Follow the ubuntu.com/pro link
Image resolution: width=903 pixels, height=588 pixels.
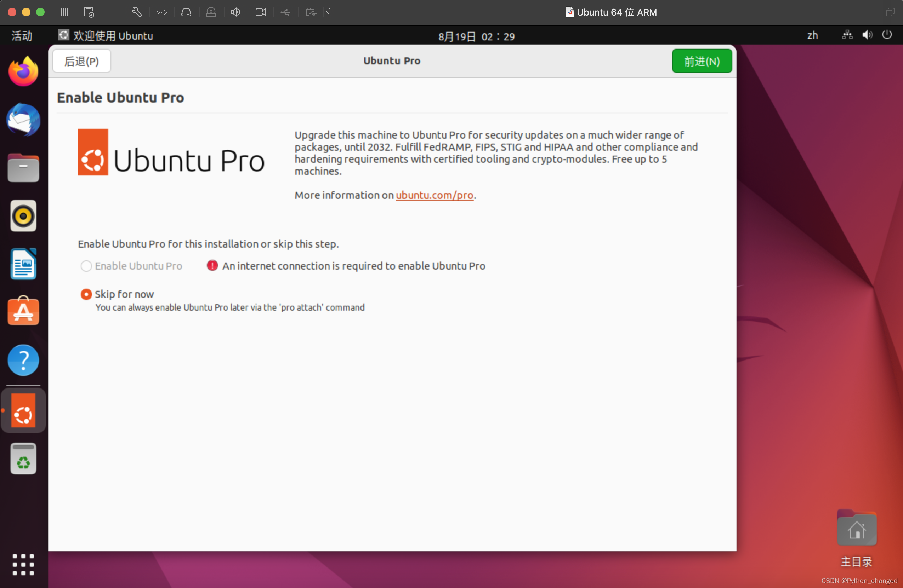[434, 195]
